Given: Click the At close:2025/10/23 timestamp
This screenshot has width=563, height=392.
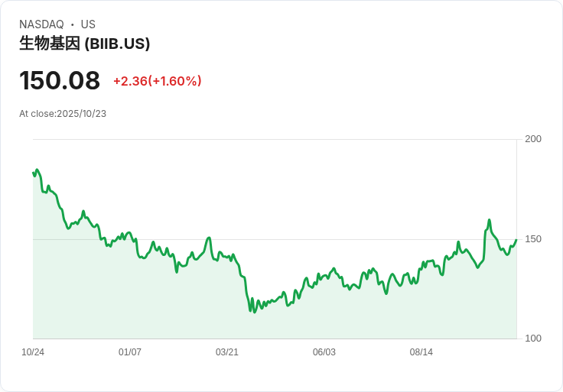Looking at the screenshot, I should coord(63,113).
